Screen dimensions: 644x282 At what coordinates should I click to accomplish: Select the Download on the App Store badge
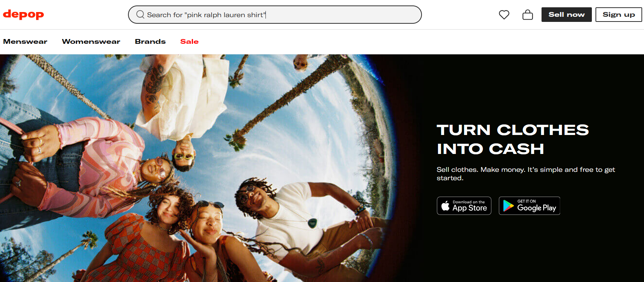pyautogui.click(x=464, y=206)
